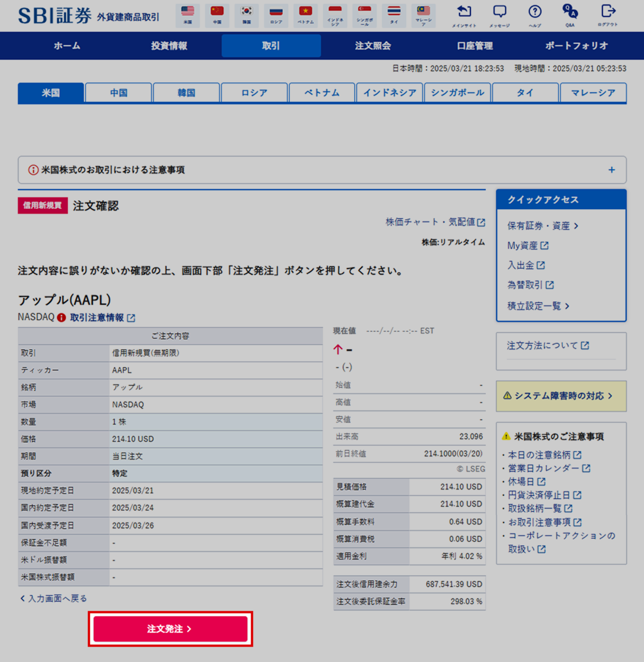Click the ログアウト logout icon

click(608, 12)
